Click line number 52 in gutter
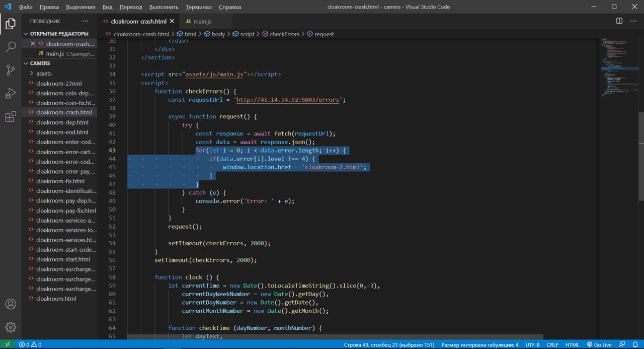Screen dimensions: 644x349 pos(112,227)
